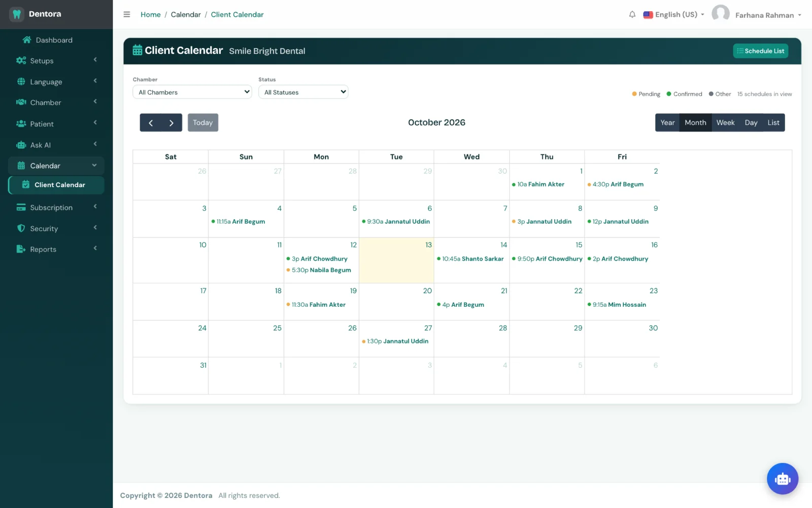Image resolution: width=812 pixels, height=508 pixels.
Task: Open the 10:45a Shanto Sarkar appointment
Action: point(470,259)
